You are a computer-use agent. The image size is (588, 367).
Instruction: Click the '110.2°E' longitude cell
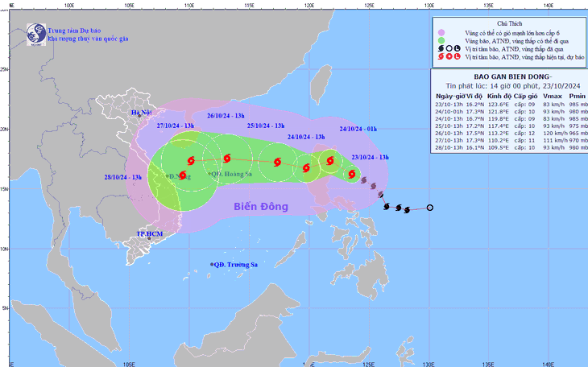coord(499,140)
